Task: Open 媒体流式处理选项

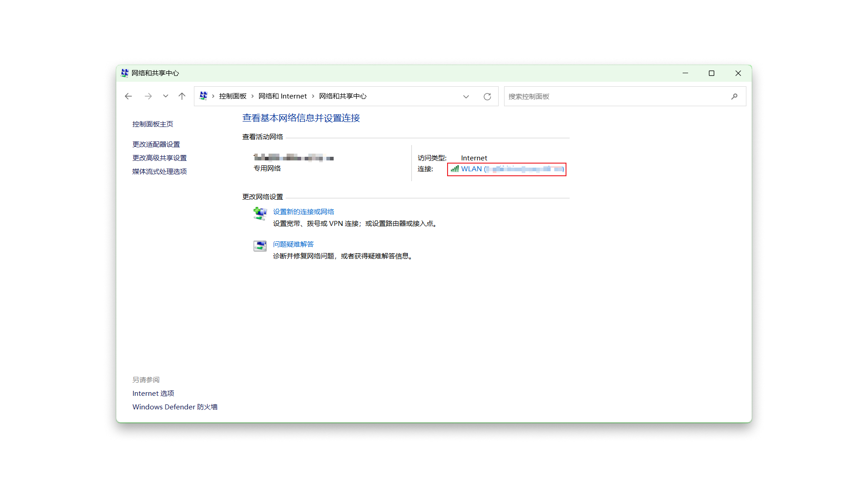Action: (x=159, y=172)
